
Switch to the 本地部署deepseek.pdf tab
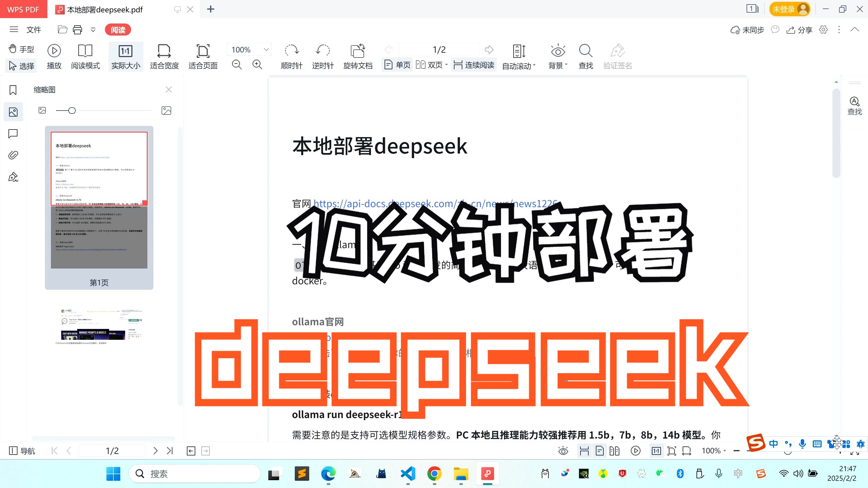coord(105,9)
